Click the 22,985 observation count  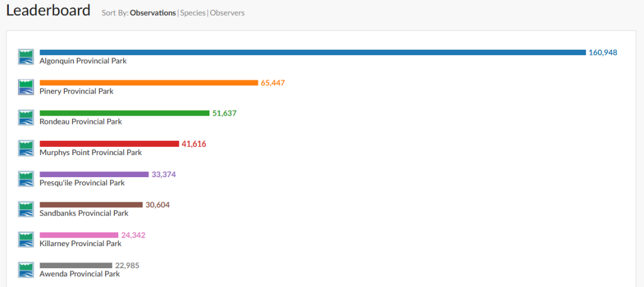[127, 265]
